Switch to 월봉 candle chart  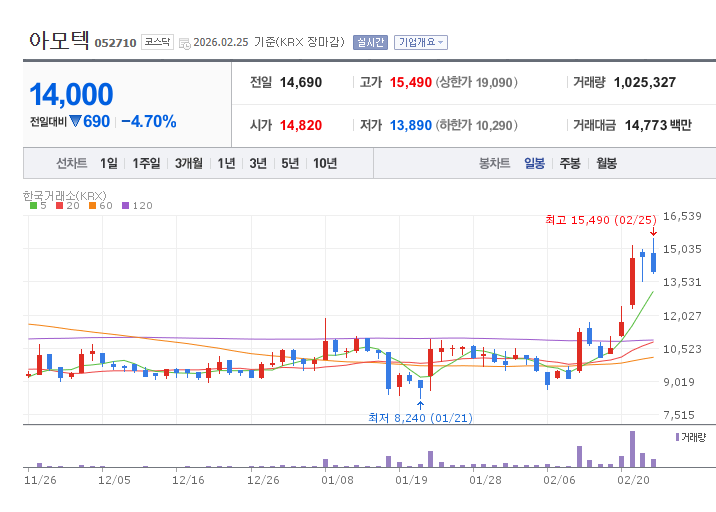click(x=606, y=163)
